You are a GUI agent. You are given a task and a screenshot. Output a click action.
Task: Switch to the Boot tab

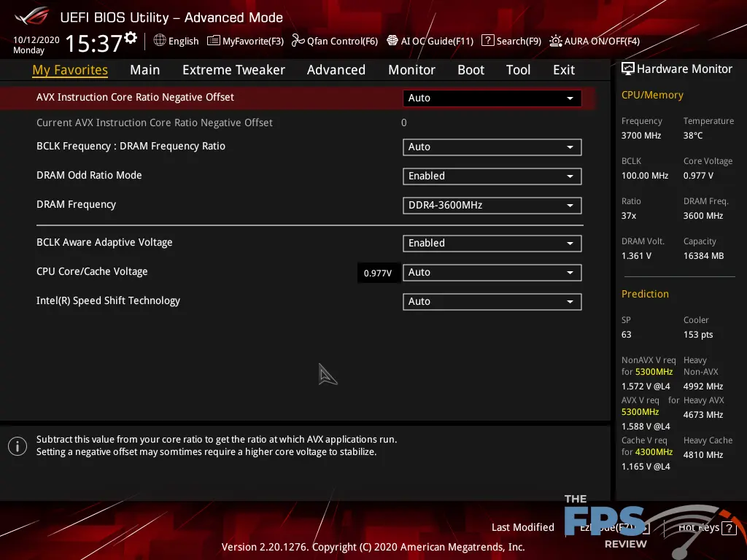coord(471,70)
